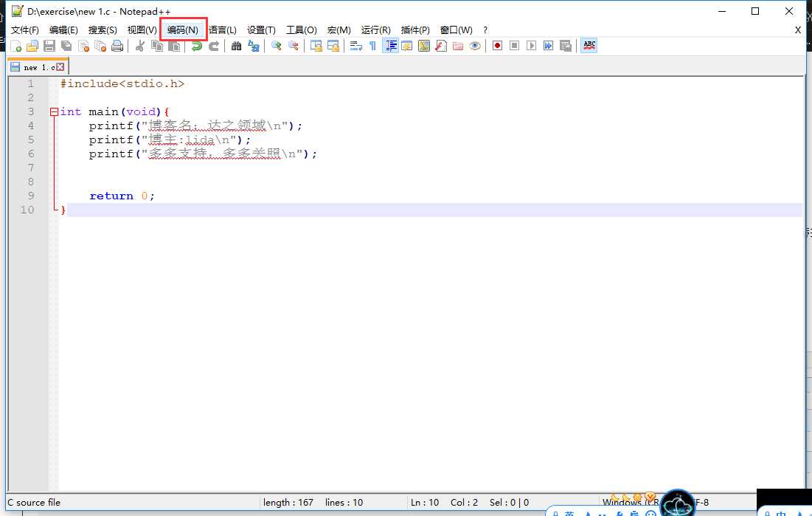Click Sel : 0 | 0 status entry
Viewport: 812px width, 516px height.
click(510, 503)
